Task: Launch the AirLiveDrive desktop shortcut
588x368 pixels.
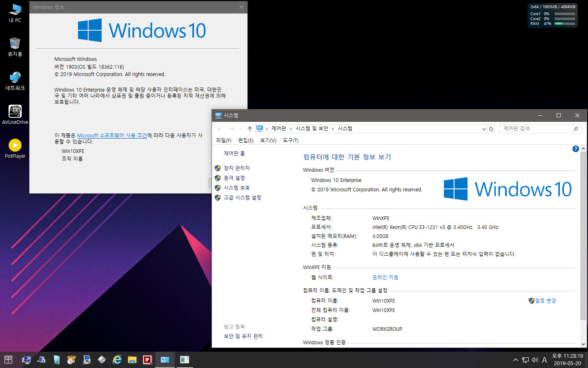Action: (x=15, y=115)
